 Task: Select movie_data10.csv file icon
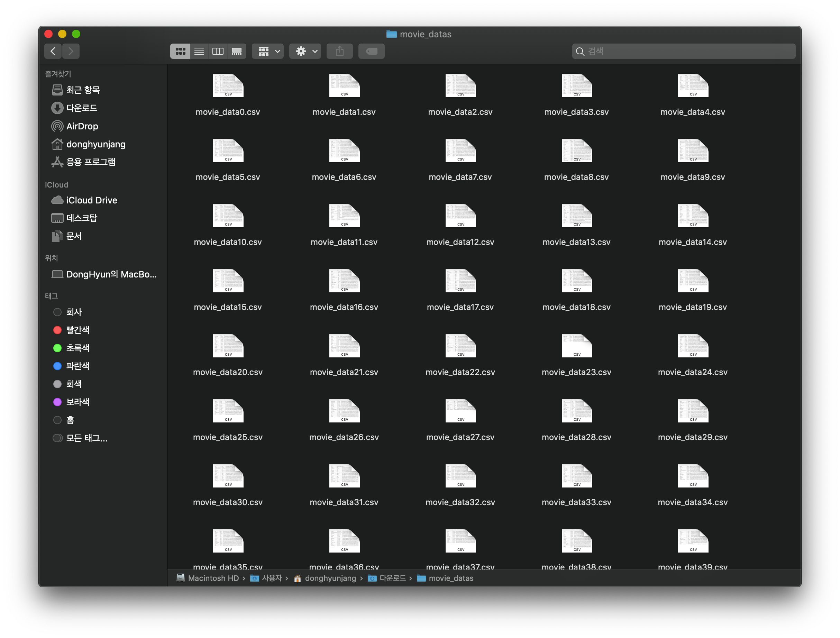tap(228, 216)
